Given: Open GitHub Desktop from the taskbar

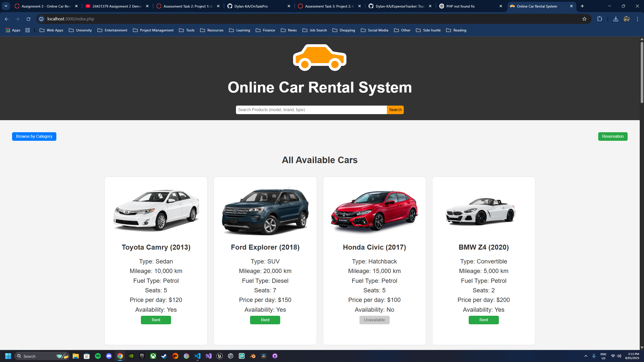Looking at the screenshot, I should coord(275,356).
